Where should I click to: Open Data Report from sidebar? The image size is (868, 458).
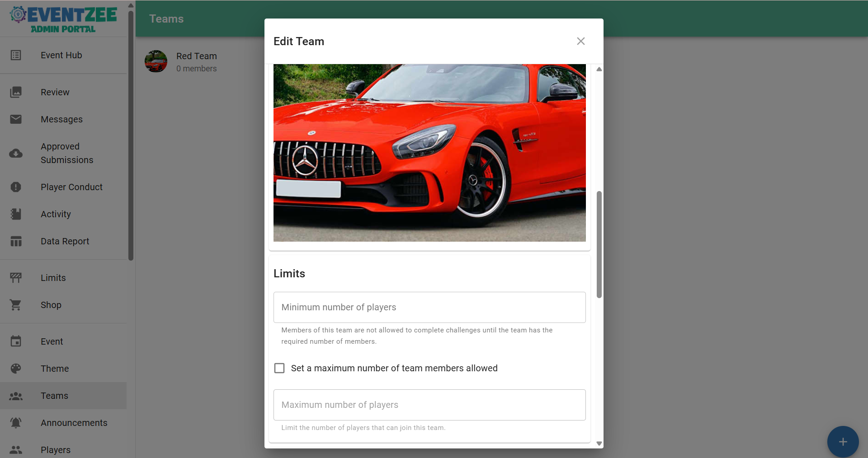point(63,241)
